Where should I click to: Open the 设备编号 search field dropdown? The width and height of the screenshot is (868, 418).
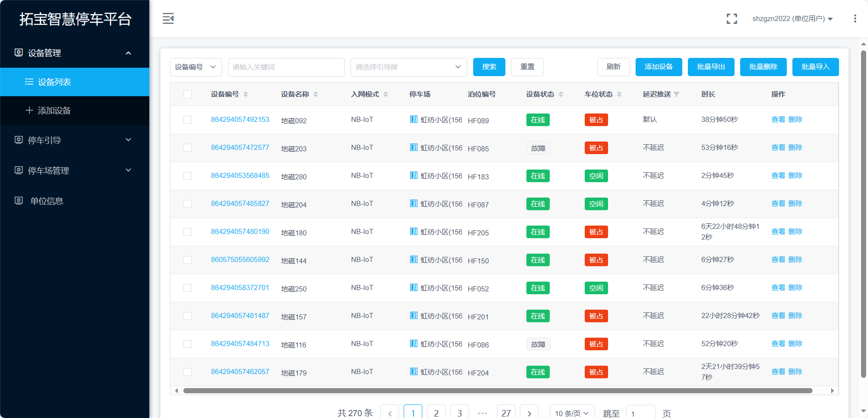point(196,67)
